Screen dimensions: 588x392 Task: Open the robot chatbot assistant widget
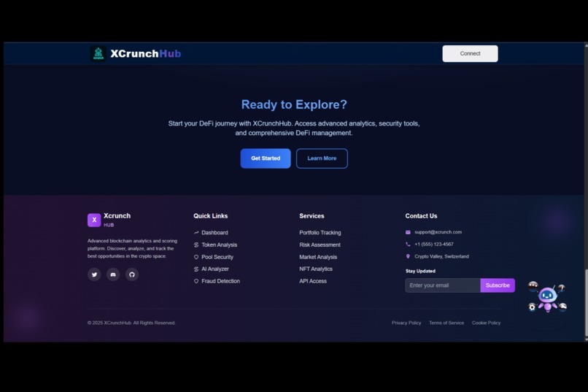click(547, 297)
